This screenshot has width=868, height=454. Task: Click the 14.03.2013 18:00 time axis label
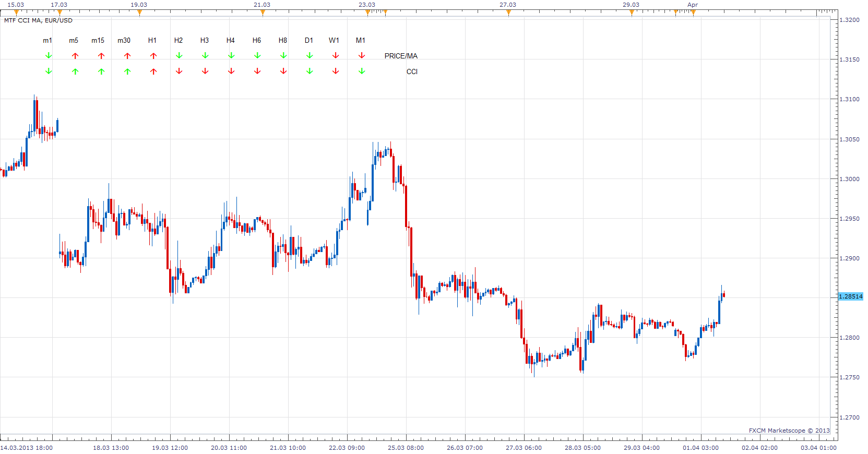(27, 448)
